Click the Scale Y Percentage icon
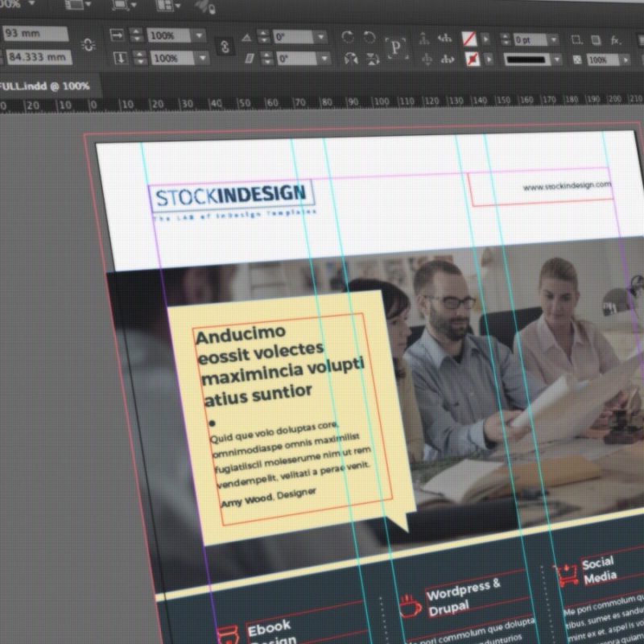Viewport: 644px width, 644px height. click(x=120, y=58)
